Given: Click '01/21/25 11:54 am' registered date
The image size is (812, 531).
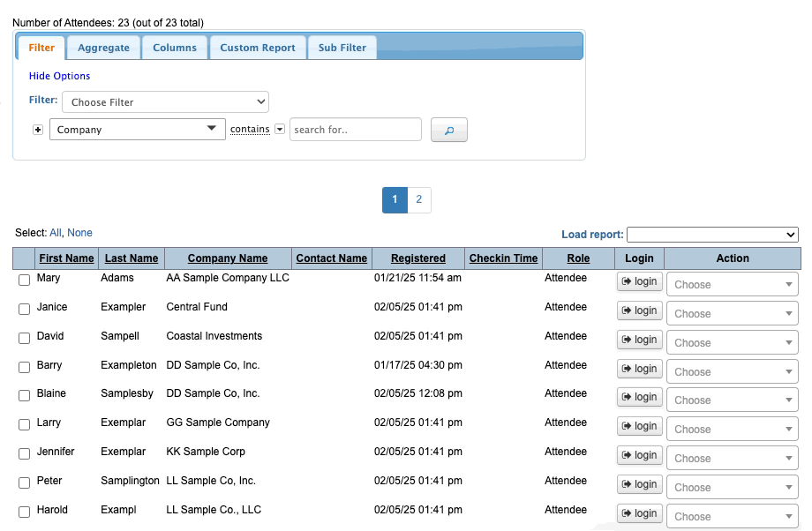Looking at the screenshot, I should click(417, 278).
